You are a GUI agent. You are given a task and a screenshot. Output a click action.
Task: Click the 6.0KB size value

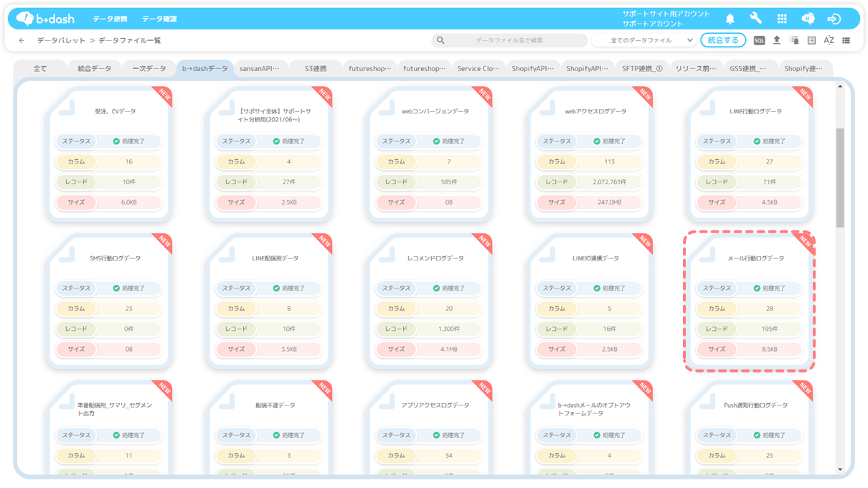pyautogui.click(x=129, y=202)
